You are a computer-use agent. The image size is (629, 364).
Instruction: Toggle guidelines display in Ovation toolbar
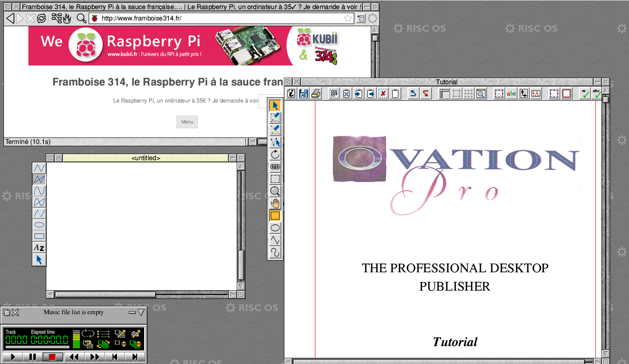pos(456,93)
